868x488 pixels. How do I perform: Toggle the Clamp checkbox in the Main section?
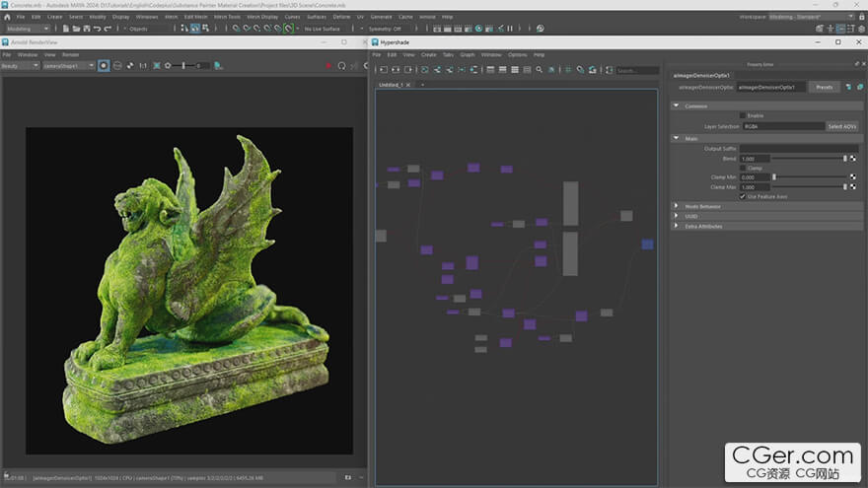(x=743, y=168)
